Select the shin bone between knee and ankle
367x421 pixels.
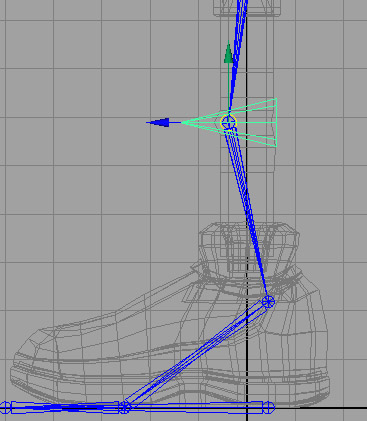[247, 210]
